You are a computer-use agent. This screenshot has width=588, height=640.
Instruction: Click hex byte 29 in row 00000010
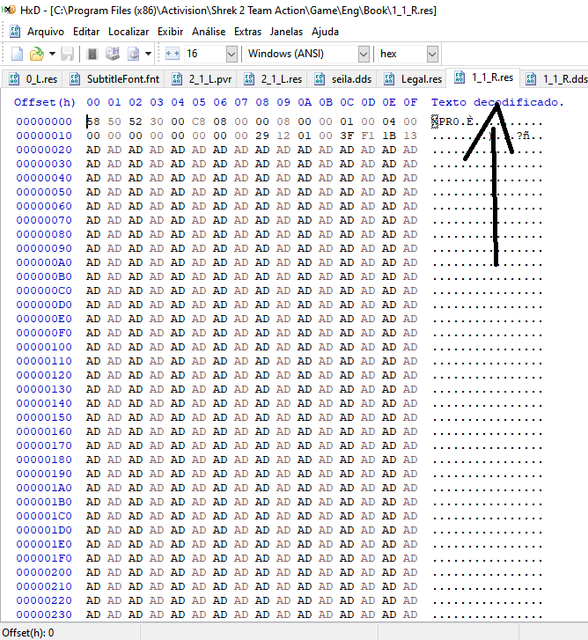point(262,136)
